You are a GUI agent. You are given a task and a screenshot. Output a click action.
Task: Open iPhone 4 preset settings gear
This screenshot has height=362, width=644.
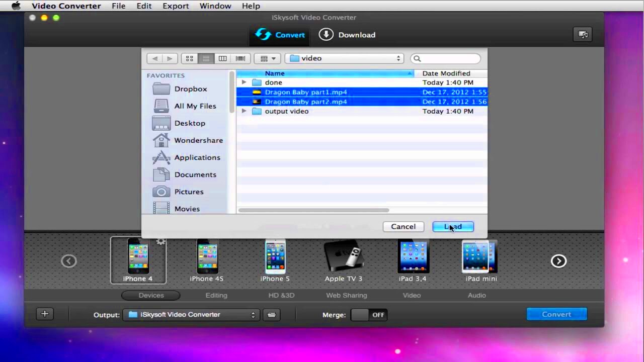[160, 242]
